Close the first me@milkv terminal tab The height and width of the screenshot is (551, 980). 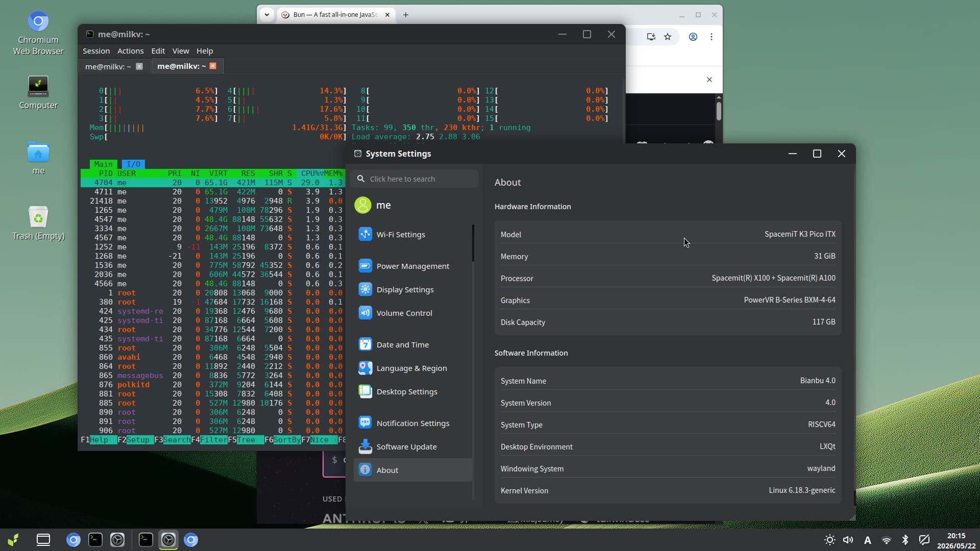point(139,66)
